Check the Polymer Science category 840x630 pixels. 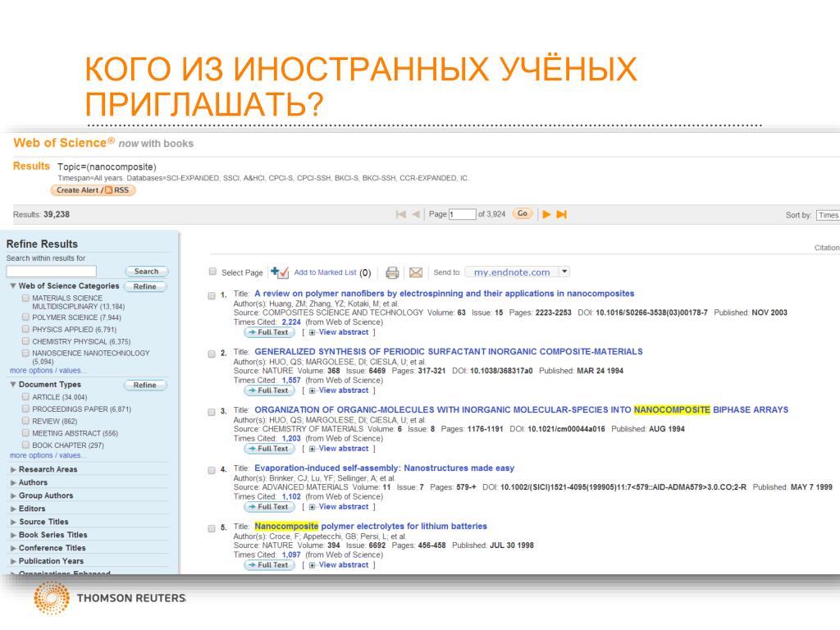[x=25, y=317]
